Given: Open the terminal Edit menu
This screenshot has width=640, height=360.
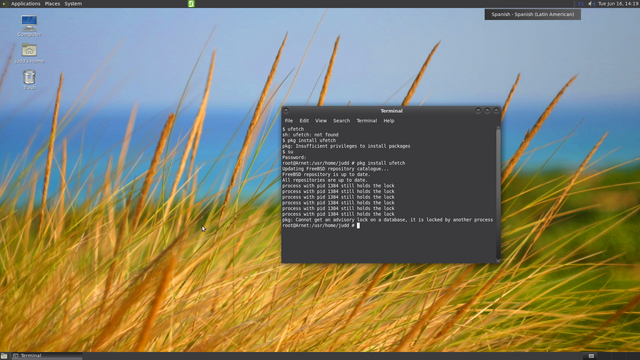Looking at the screenshot, I should [304, 121].
